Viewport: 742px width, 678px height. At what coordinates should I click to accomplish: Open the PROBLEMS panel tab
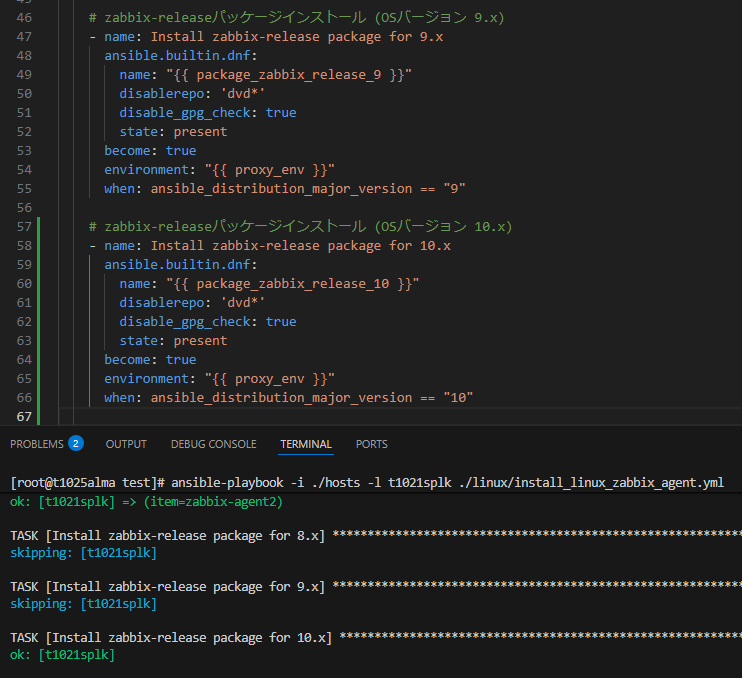36,444
